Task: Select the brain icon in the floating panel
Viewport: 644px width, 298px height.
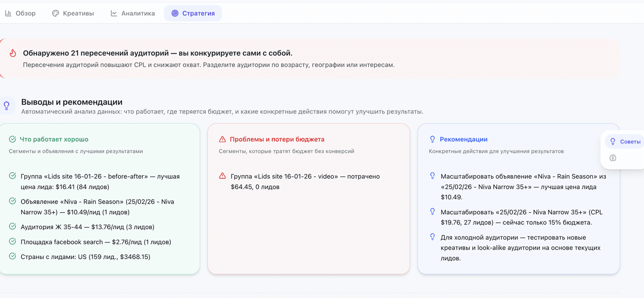Action: [x=613, y=158]
